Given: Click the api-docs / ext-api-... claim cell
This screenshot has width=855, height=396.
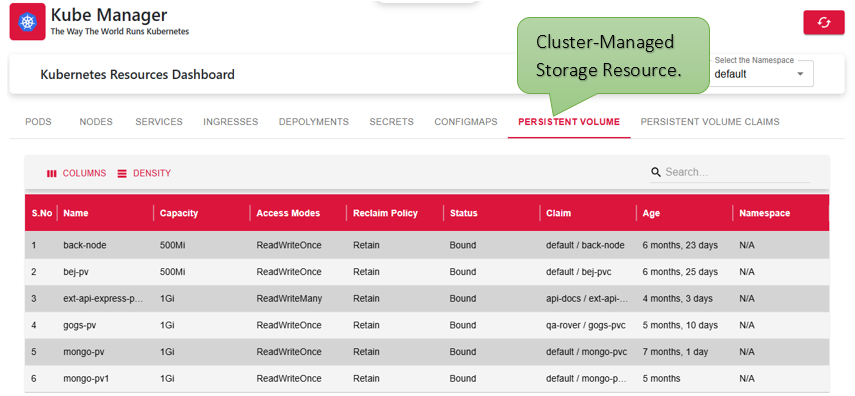Looking at the screenshot, I should click(x=587, y=299).
